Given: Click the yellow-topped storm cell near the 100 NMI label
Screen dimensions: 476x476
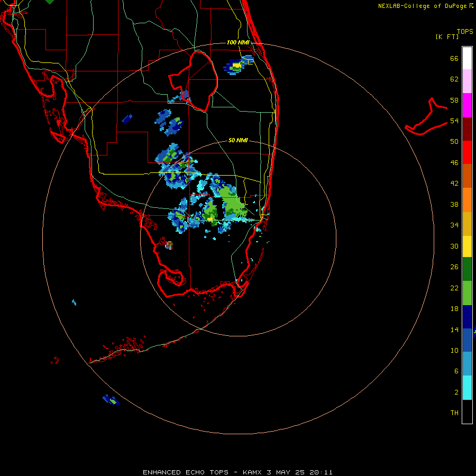Looking at the screenshot, I should coord(237,65).
